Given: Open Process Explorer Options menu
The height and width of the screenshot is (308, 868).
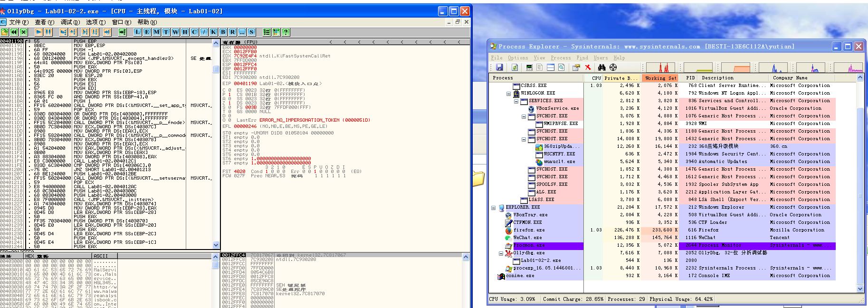Looking at the screenshot, I should coord(518,58).
